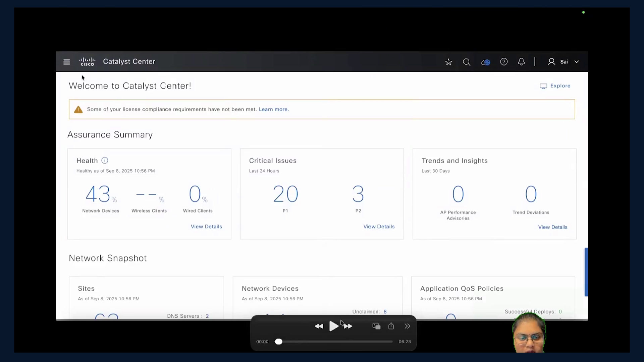The height and width of the screenshot is (362, 644).
Task: Click the Application QoS Policies heading
Action: 462,289
